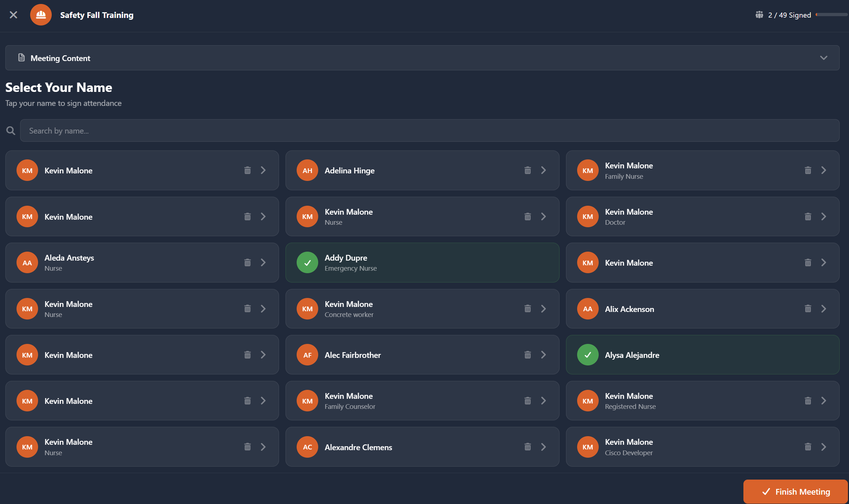
Task: Click the search magnifier icon
Action: (x=11, y=131)
